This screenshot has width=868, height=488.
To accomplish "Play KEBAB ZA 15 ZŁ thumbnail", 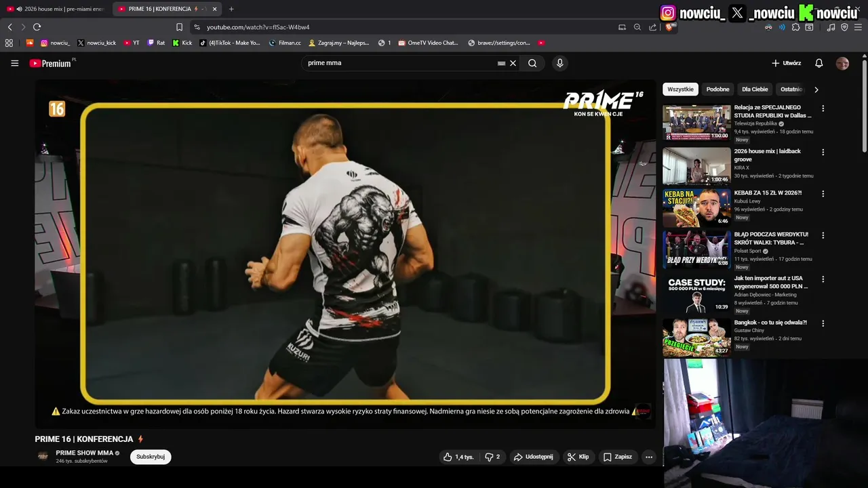I will coord(696,208).
